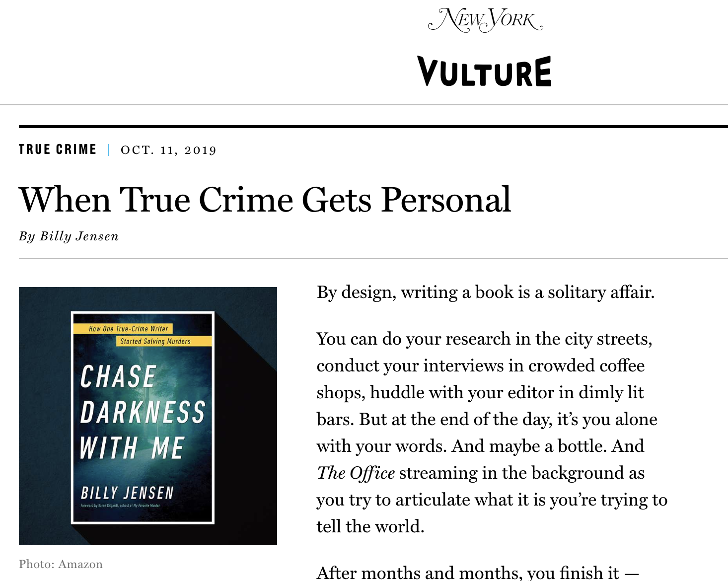Open the Vulture homepage logo
728x581 pixels.
tap(485, 72)
